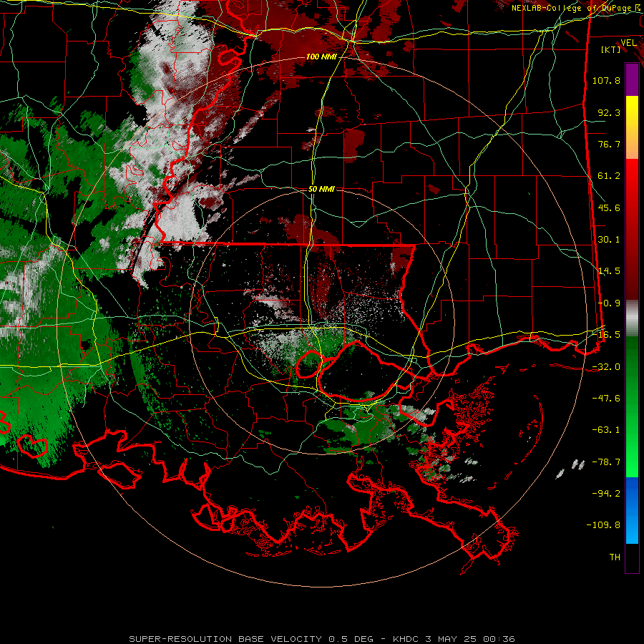
Task: Click the -32.0 velocity scale value
Action: click(606, 367)
